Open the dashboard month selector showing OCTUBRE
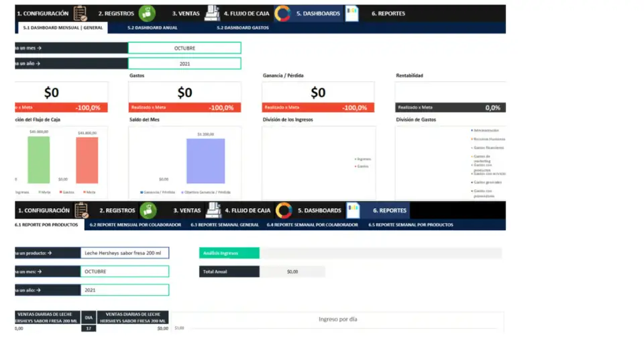The image size is (644, 349). pyautogui.click(x=184, y=48)
